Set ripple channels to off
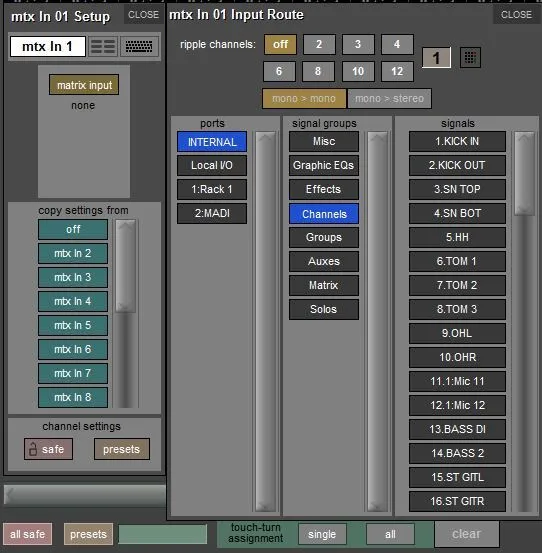Image resolution: width=542 pixels, height=553 pixels. click(x=280, y=44)
